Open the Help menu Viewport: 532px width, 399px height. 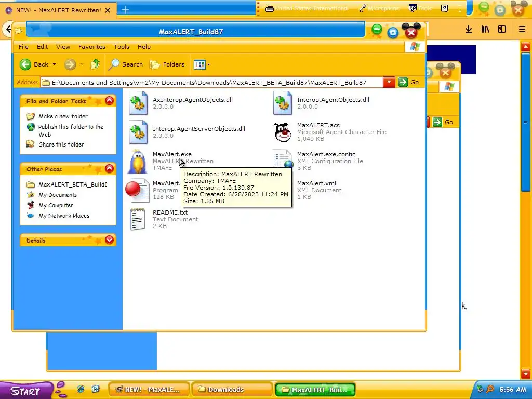click(x=144, y=47)
